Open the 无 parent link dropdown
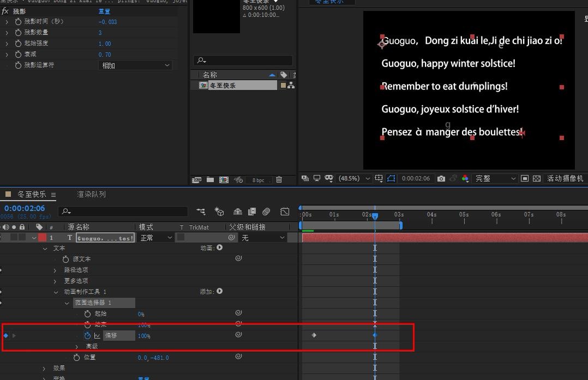Viewport: 588px width, 380px height. [x=262, y=238]
